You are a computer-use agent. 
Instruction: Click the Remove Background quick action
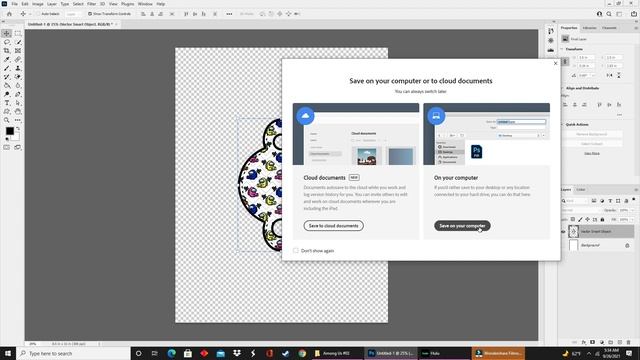click(x=592, y=134)
